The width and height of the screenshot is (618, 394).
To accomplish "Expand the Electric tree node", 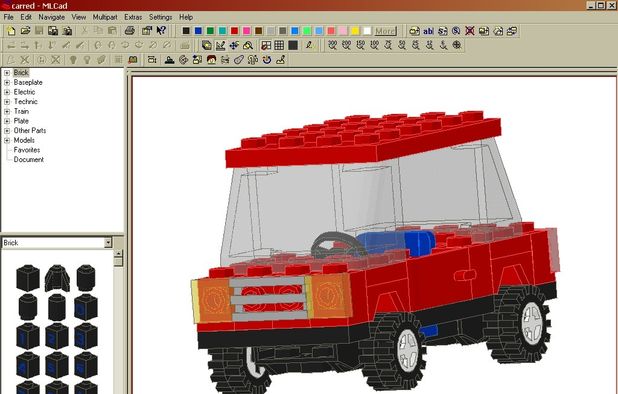I will (x=7, y=92).
